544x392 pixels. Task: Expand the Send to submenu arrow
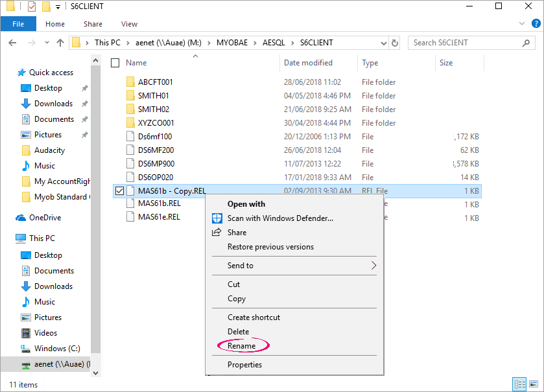373,266
